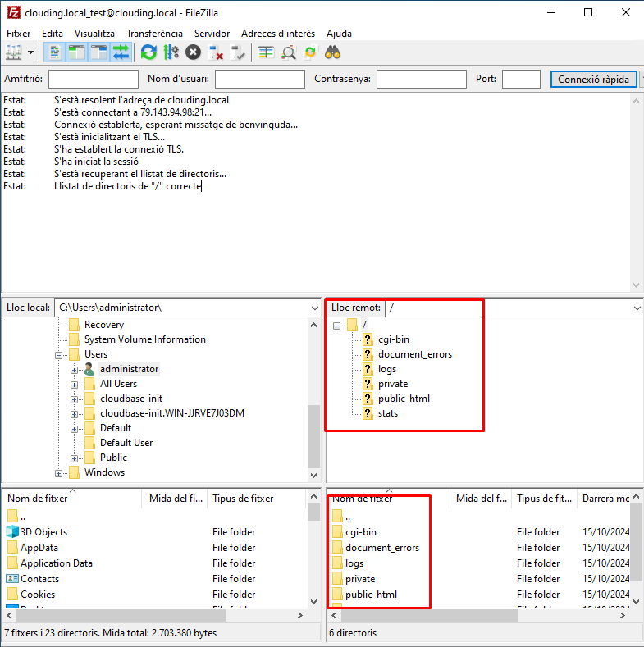Select cgi-bin in remote tree
644x647 pixels.
[394, 339]
